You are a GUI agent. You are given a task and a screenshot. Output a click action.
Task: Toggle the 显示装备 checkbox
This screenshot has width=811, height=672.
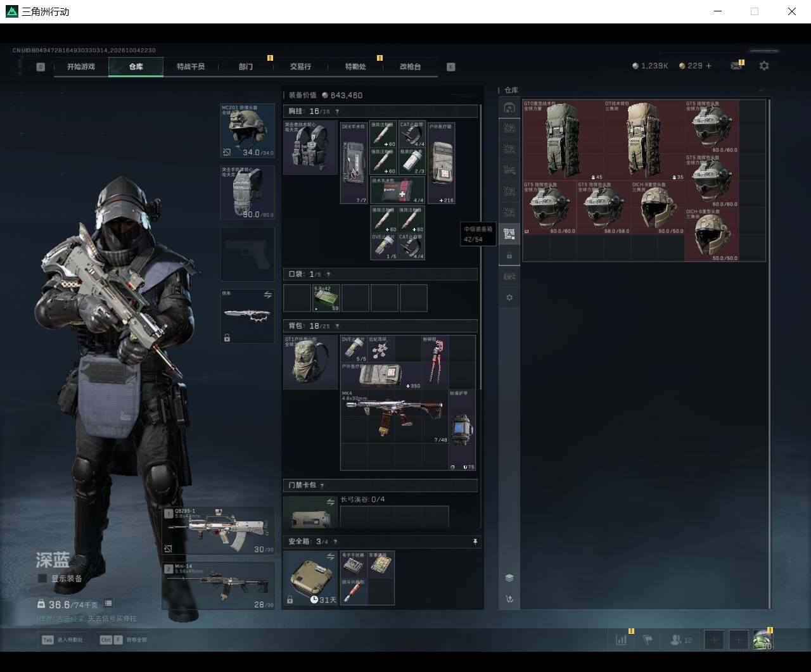point(42,578)
